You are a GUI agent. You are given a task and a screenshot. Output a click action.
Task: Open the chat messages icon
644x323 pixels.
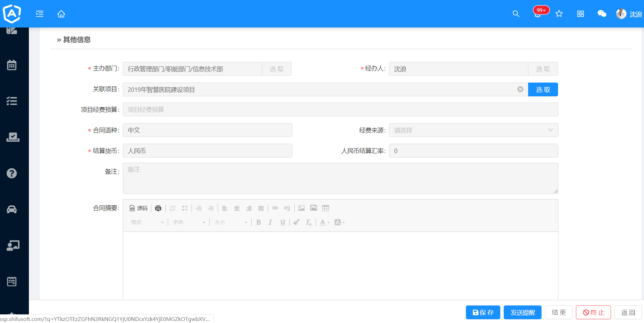tap(602, 14)
